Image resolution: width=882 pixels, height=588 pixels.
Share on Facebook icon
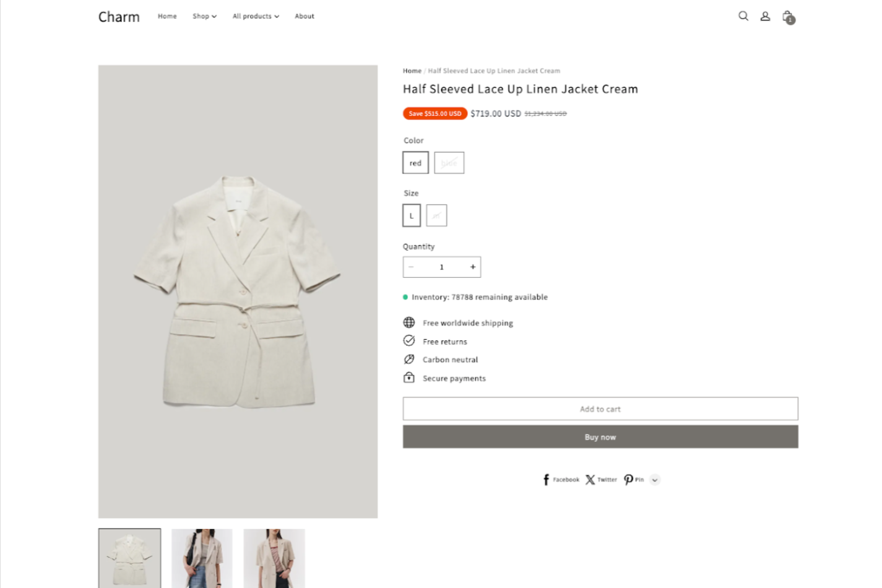point(546,480)
